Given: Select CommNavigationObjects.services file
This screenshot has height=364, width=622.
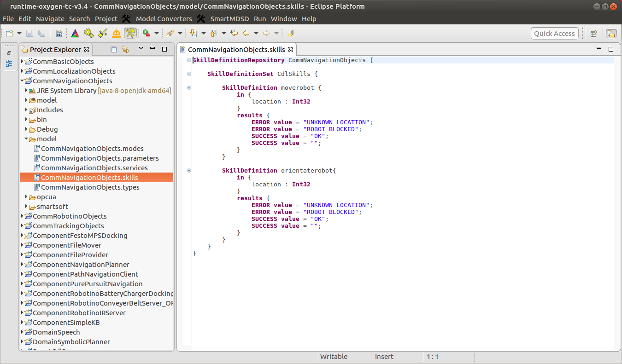Looking at the screenshot, I should point(94,168).
